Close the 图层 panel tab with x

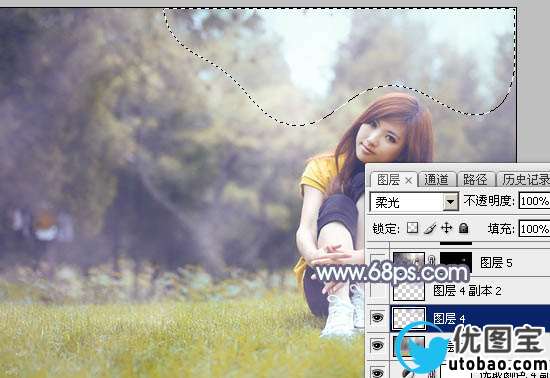tap(408, 181)
